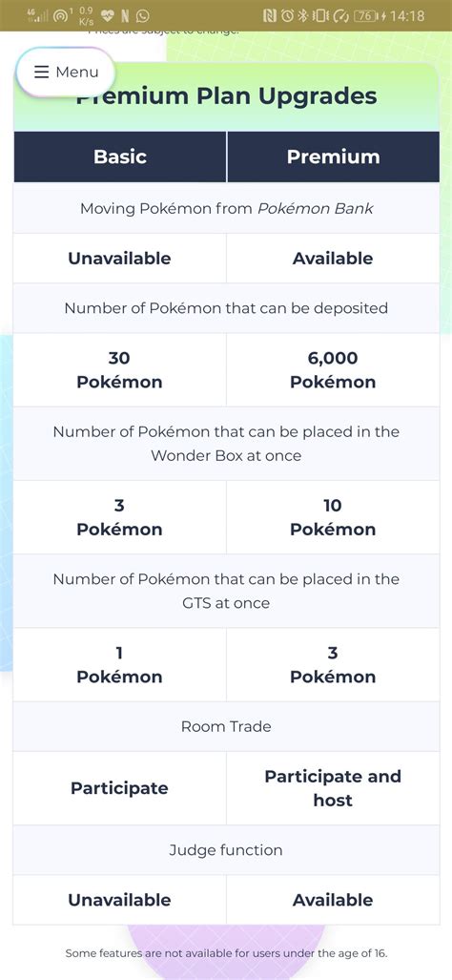Tap the Premium Plan Upgrades title
The width and height of the screenshot is (452, 980).
click(226, 96)
